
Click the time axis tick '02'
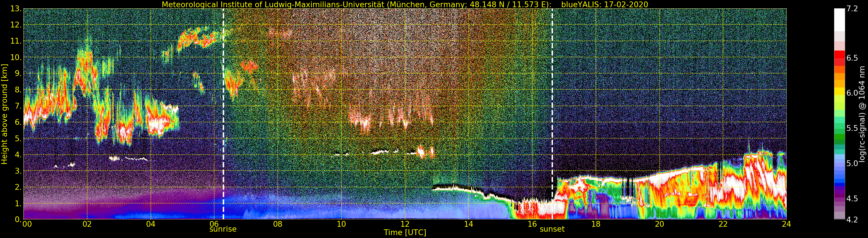coord(87,224)
